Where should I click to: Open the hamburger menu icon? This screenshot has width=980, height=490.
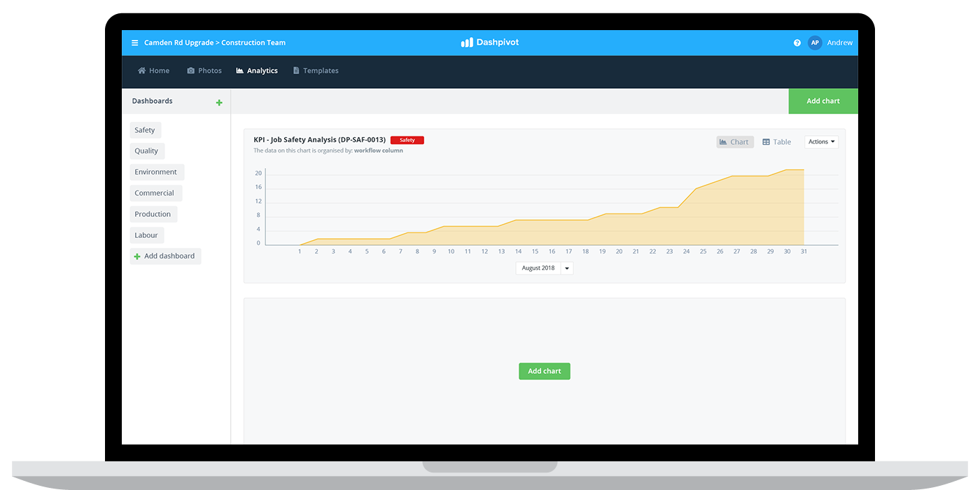(x=135, y=43)
